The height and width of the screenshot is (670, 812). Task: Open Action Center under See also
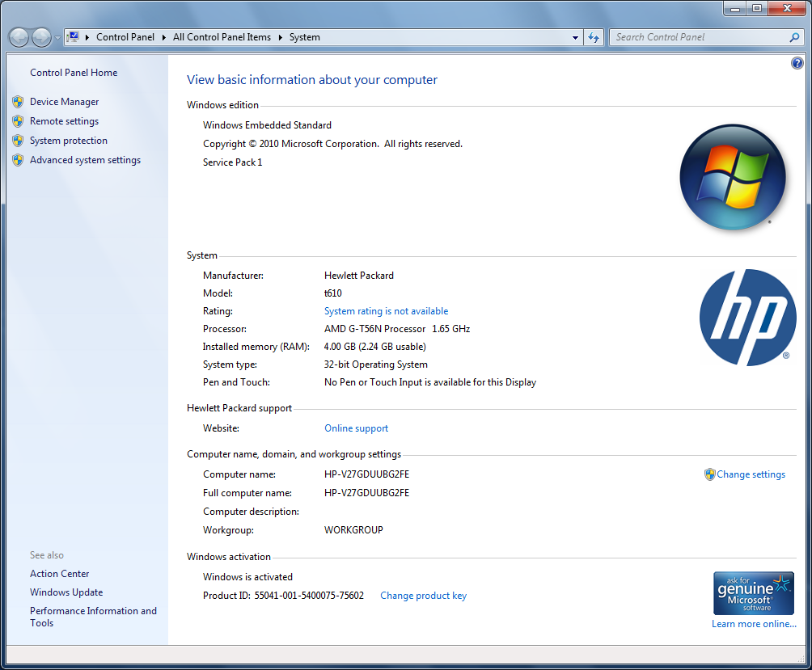click(60, 574)
